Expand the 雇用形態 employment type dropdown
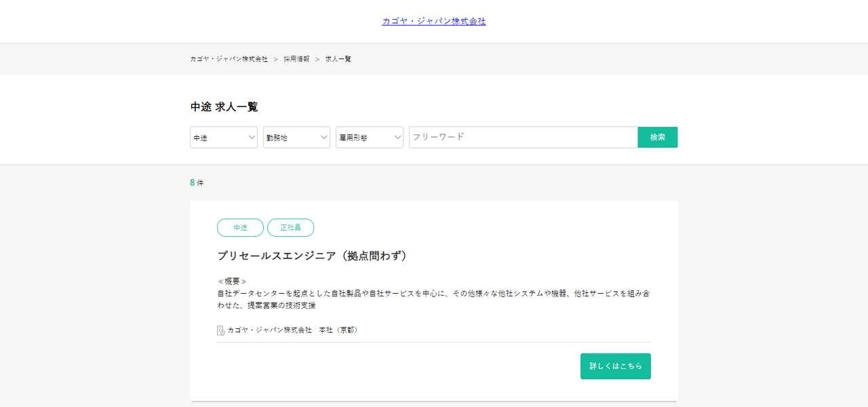 pos(369,137)
